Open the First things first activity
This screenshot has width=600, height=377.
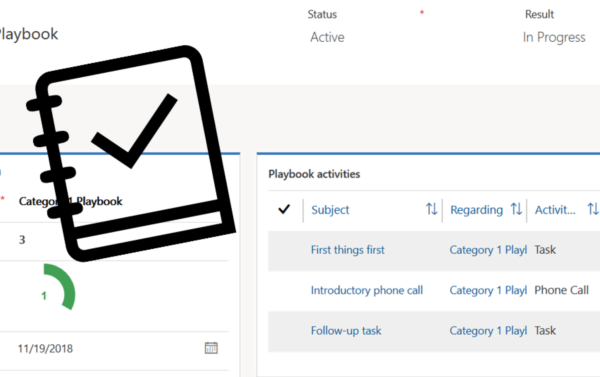[x=347, y=250]
